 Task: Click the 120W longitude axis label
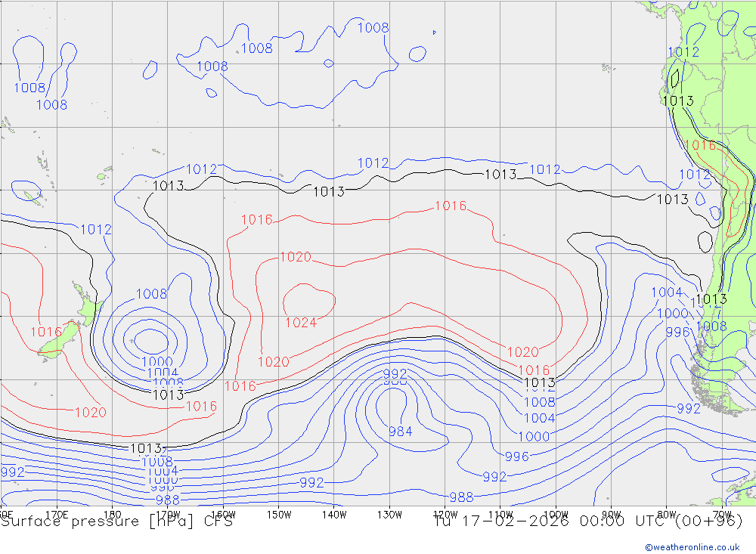click(x=445, y=515)
